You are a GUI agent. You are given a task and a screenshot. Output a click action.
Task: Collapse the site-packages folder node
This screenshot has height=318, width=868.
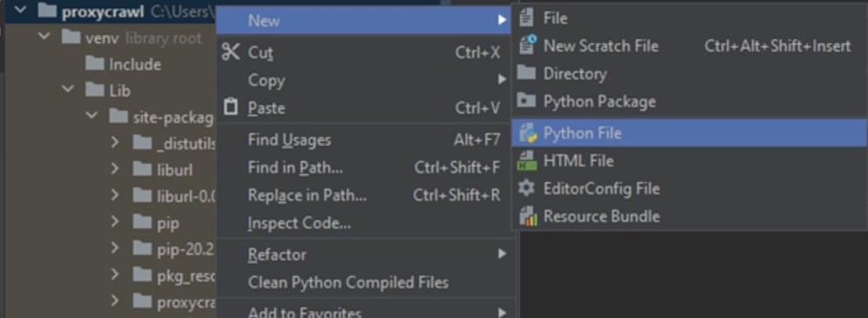tap(91, 116)
